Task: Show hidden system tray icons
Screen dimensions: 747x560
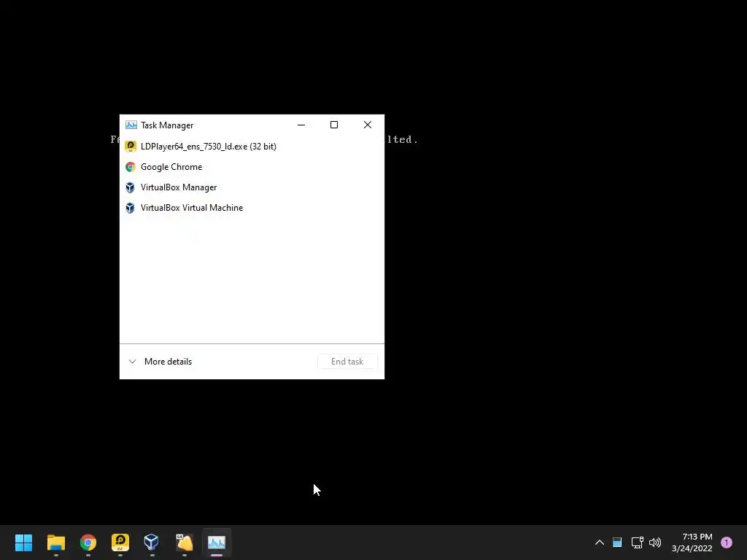Action: 600,542
